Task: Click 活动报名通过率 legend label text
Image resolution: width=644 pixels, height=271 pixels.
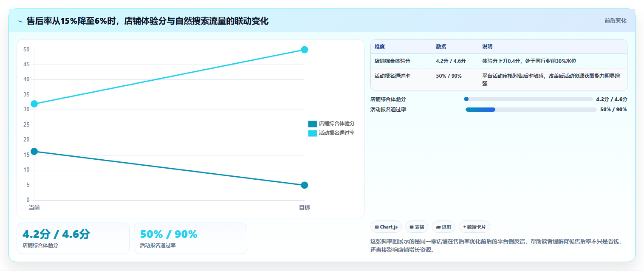Action: [x=336, y=133]
